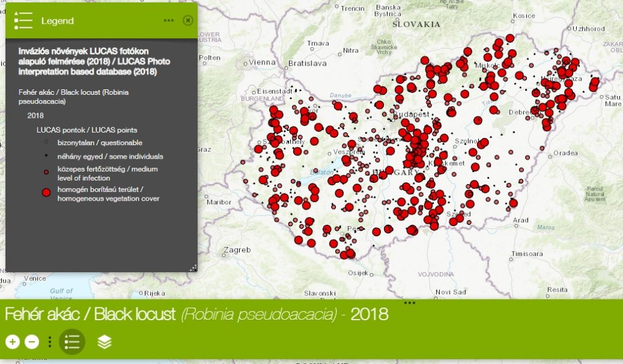Zoom out with the minus button
The image size is (623, 364).
[x=32, y=342]
